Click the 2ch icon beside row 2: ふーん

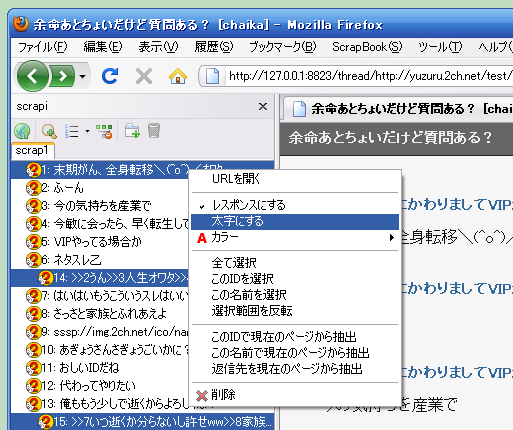33,188
